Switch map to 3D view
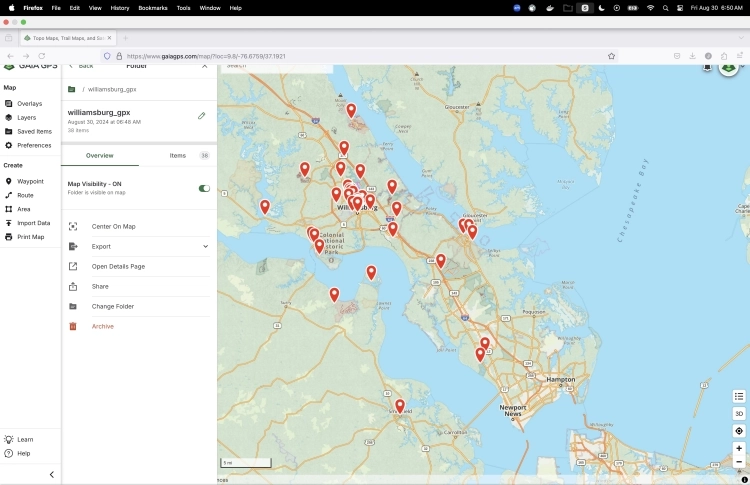750x485 pixels. 739,413
